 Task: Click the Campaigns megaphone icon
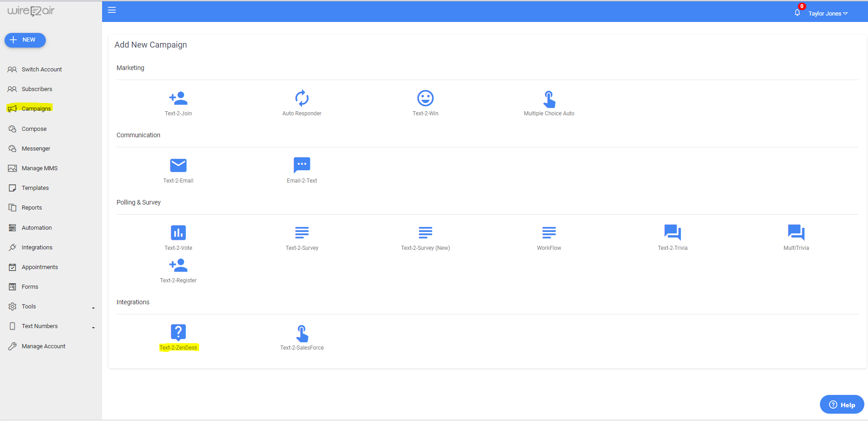(12, 108)
